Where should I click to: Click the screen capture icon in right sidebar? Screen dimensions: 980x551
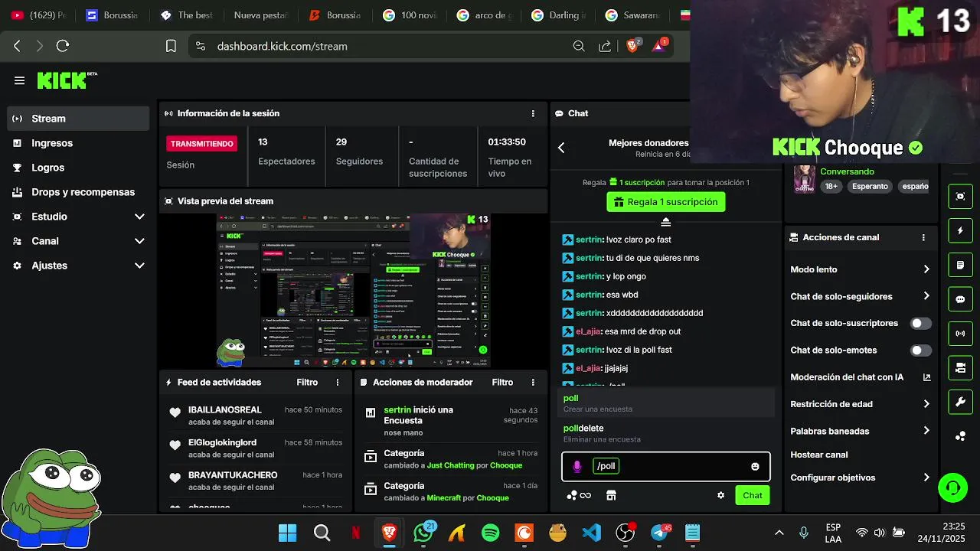[960, 197]
